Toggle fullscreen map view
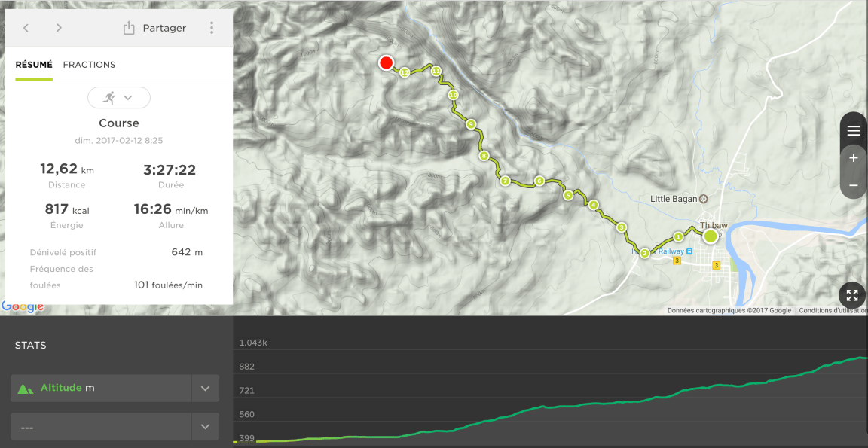Viewport: 868px width, 448px height. pos(852,295)
